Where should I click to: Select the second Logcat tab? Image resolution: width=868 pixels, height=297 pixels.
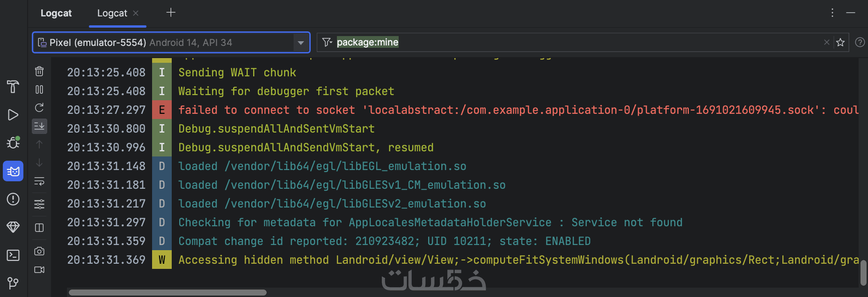(x=112, y=13)
